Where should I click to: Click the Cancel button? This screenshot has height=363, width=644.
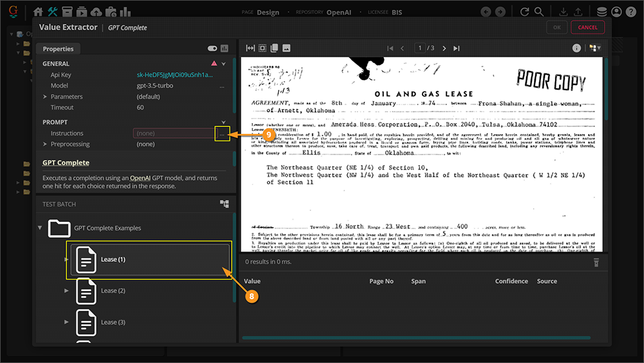click(x=587, y=28)
